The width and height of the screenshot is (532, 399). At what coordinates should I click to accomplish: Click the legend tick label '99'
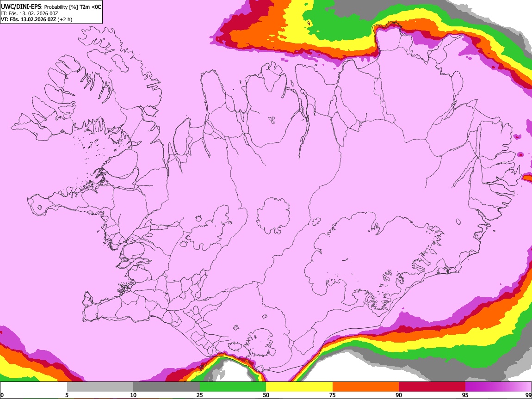coord(528,395)
